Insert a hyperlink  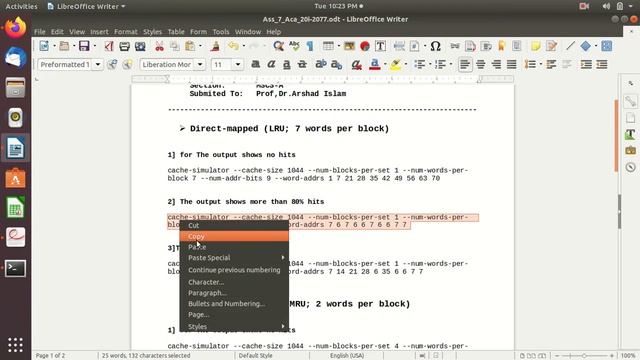455,46
